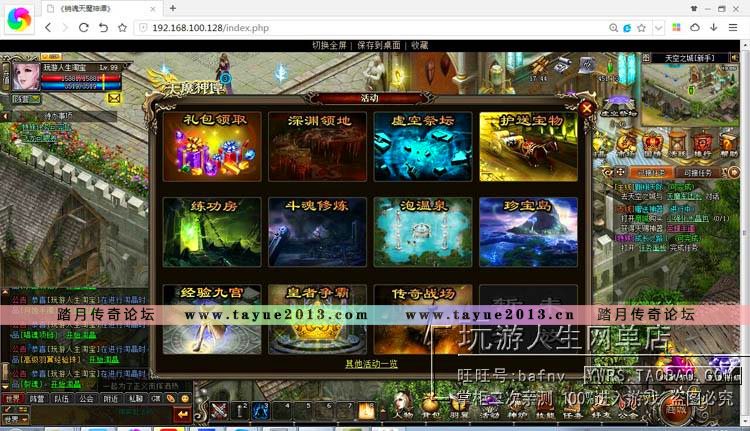The width and height of the screenshot is (750, 431).
Task: Open the colorful apps grid icon
Action: (676, 27)
